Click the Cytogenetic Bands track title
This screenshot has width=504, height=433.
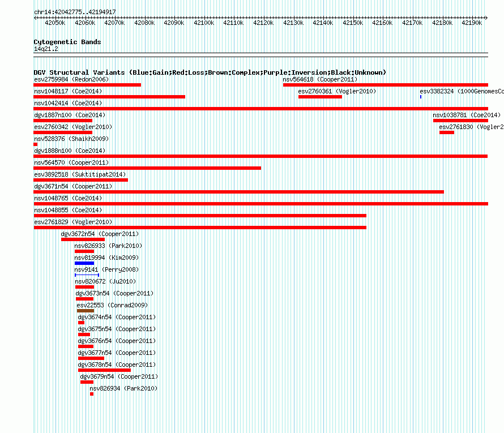pyautogui.click(x=67, y=42)
